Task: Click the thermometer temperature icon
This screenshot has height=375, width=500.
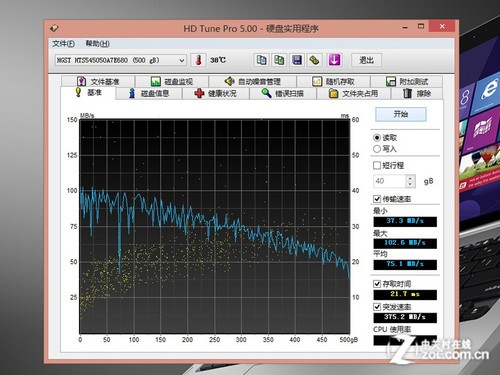Action: point(198,60)
